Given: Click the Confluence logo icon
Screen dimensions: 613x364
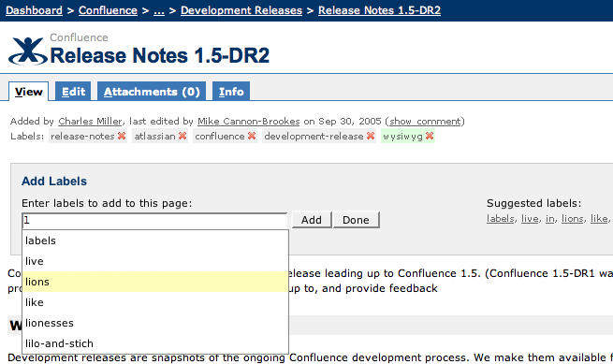Looking at the screenshot, I should click(x=28, y=51).
